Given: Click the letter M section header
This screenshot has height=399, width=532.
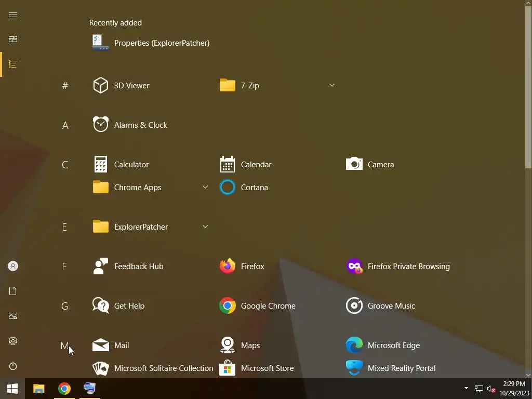Looking at the screenshot, I should point(64,345).
